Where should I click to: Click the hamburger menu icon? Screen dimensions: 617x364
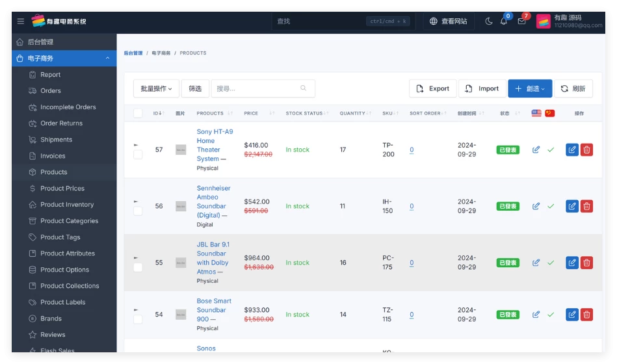pyautogui.click(x=21, y=21)
